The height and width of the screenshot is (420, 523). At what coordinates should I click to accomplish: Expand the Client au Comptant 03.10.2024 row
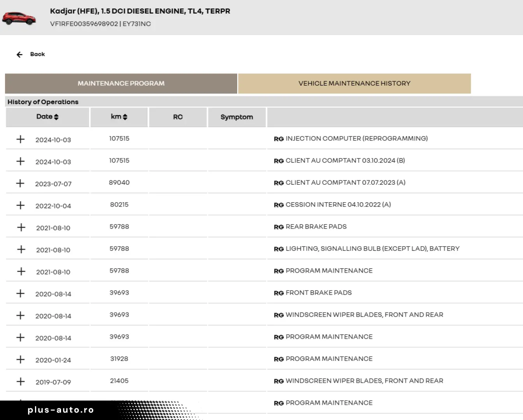(x=21, y=161)
